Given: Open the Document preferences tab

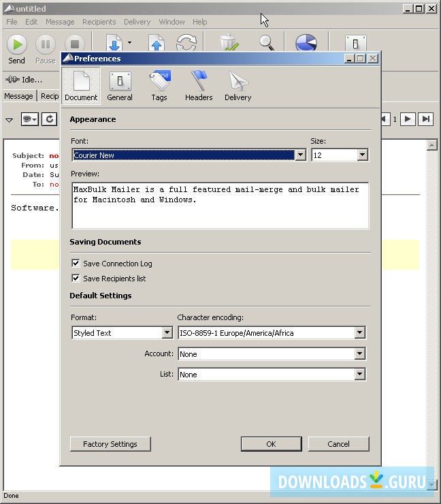Looking at the screenshot, I should 81,86.
